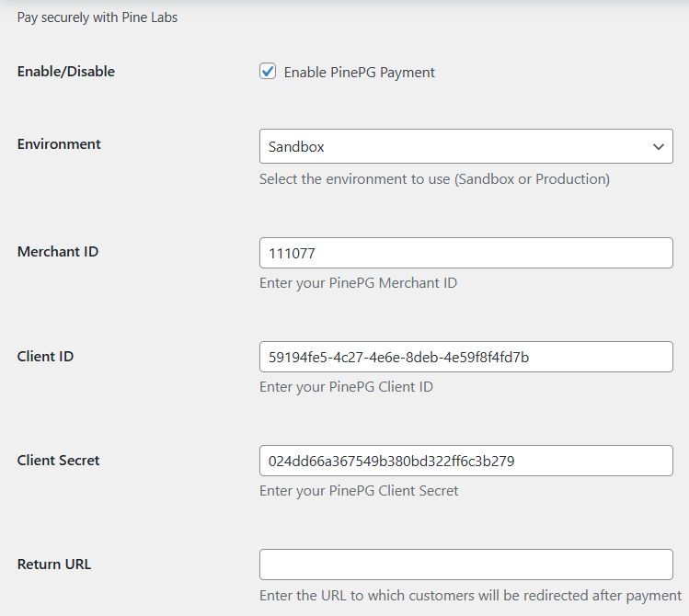Viewport: 689px width, 616px height.
Task: Click the chevron arrow in Environment select
Action: 659,147
